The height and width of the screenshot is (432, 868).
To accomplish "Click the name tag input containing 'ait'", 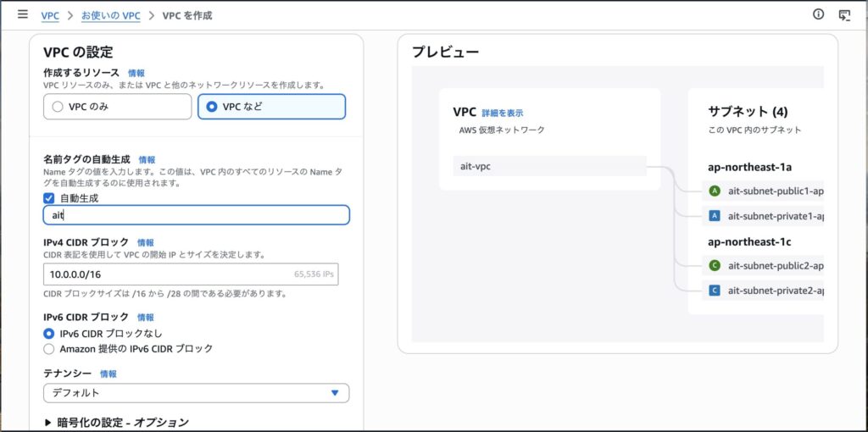I will [196, 215].
